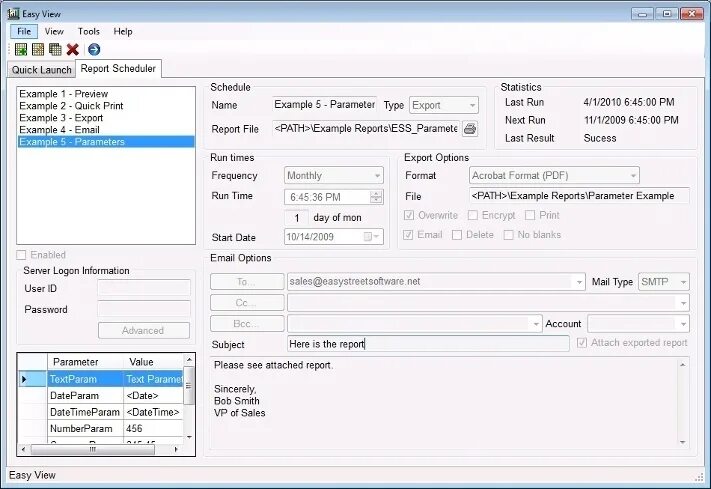The height and width of the screenshot is (489, 711).
Task: Select the Report Scheduler tab
Action: click(x=118, y=68)
